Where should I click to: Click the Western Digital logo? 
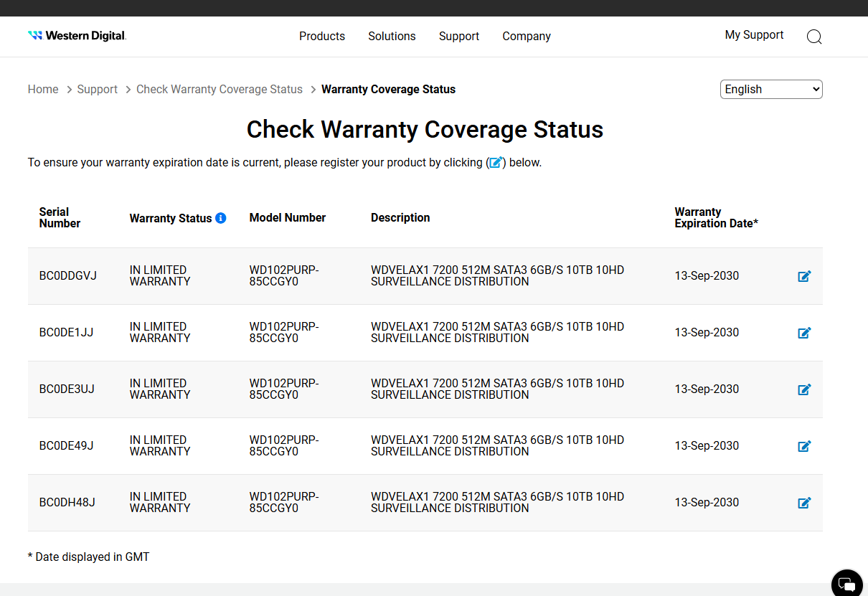(77, 36)
